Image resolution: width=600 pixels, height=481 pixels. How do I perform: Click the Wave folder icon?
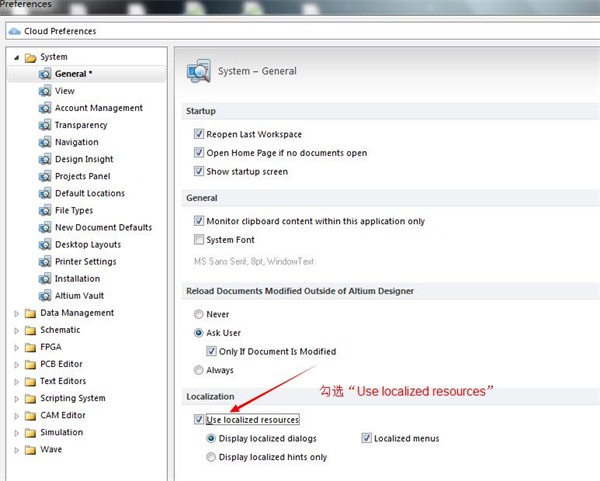[30, 450]
